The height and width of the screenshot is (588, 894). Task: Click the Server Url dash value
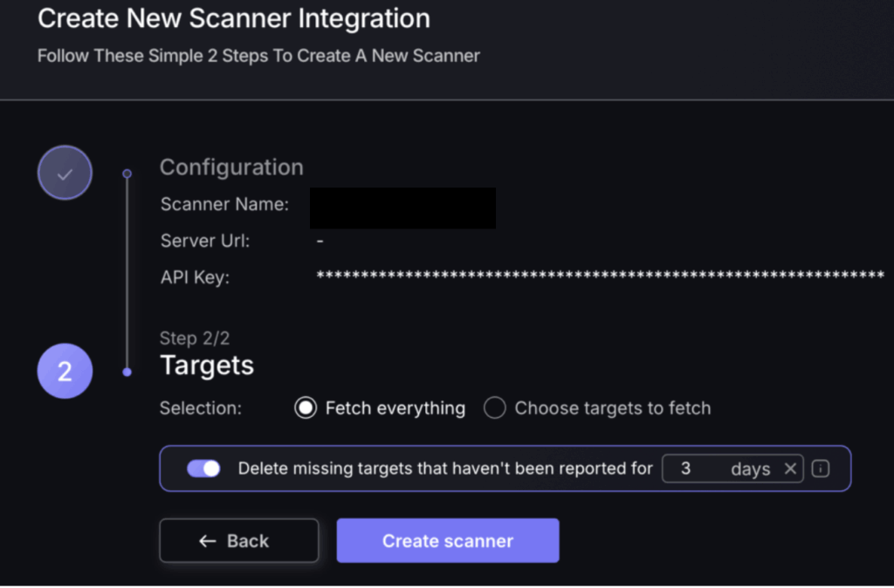click(x=320, y=241)
